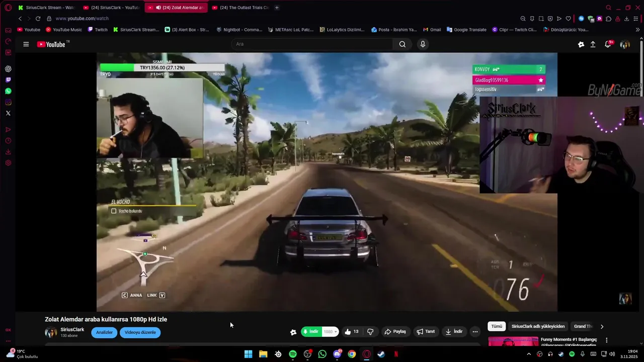The height and width of the screenshot is (362, 644).
Task: Take a snapshot with the address bar capture icon
Action: tap(541, 19)
